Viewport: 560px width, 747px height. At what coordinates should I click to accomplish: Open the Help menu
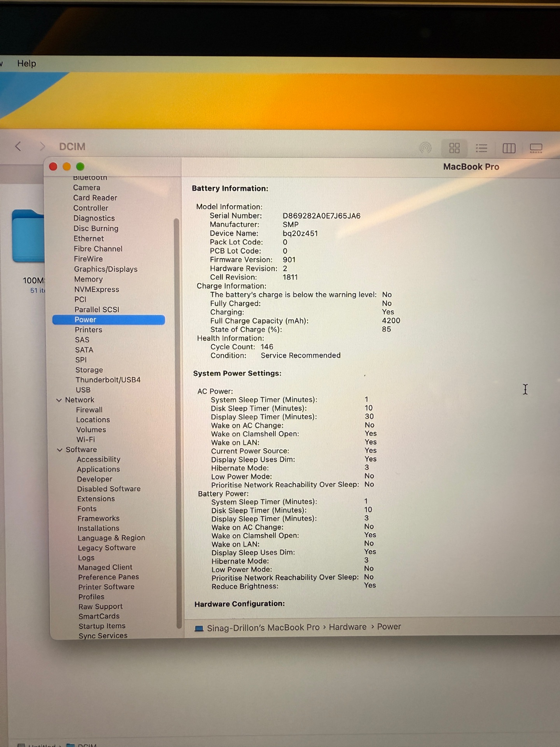click(26, 63)
